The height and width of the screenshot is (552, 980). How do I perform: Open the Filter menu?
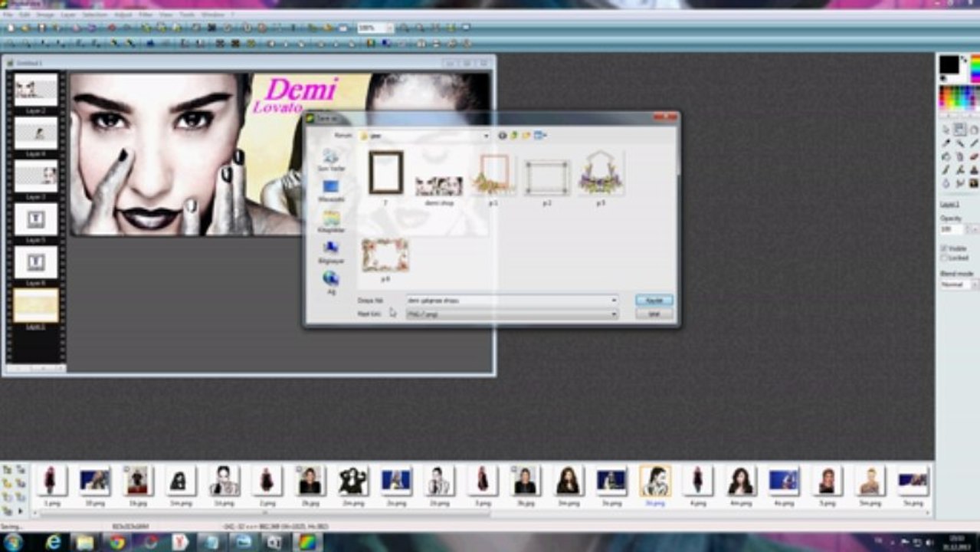[x=146, y=15]
